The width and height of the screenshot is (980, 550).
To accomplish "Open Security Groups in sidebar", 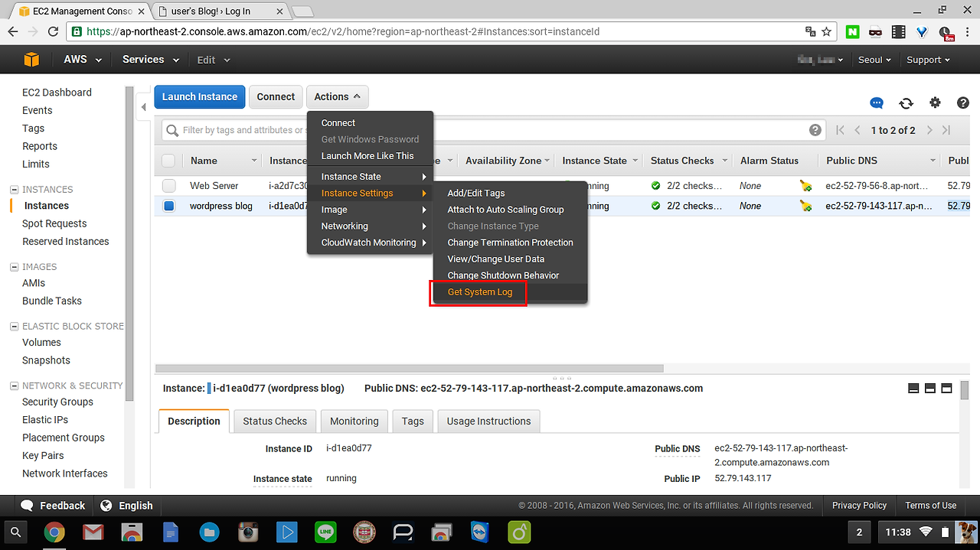I will 57,402.
